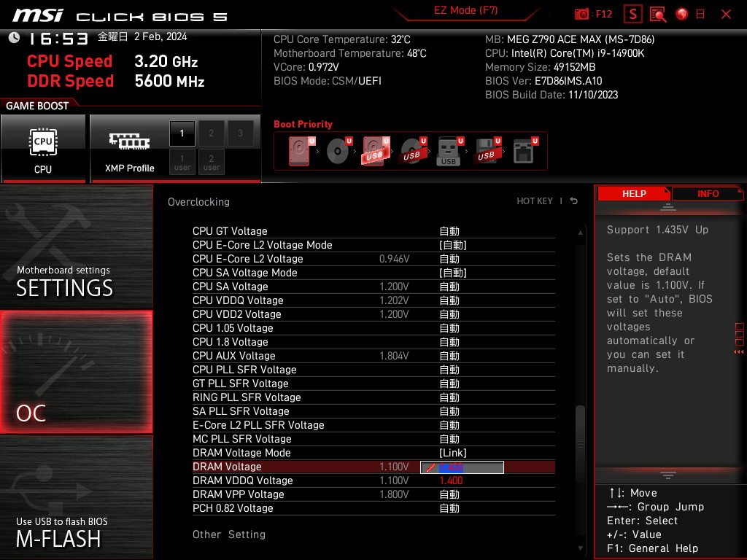Viewport: 747px width, 560px height.
Task: Click the favorites icon next to globe
Action: coord(700,15)
